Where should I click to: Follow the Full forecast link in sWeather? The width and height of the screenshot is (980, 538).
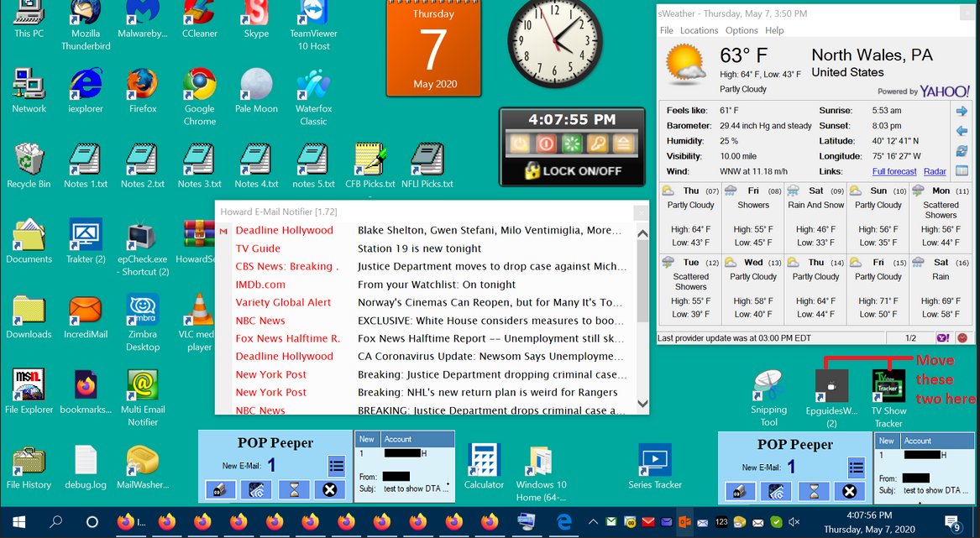pos(894,171)
